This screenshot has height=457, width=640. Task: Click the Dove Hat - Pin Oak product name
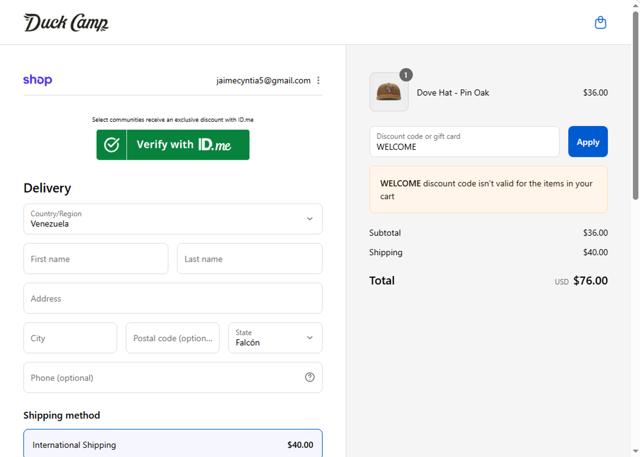[453, 93]
